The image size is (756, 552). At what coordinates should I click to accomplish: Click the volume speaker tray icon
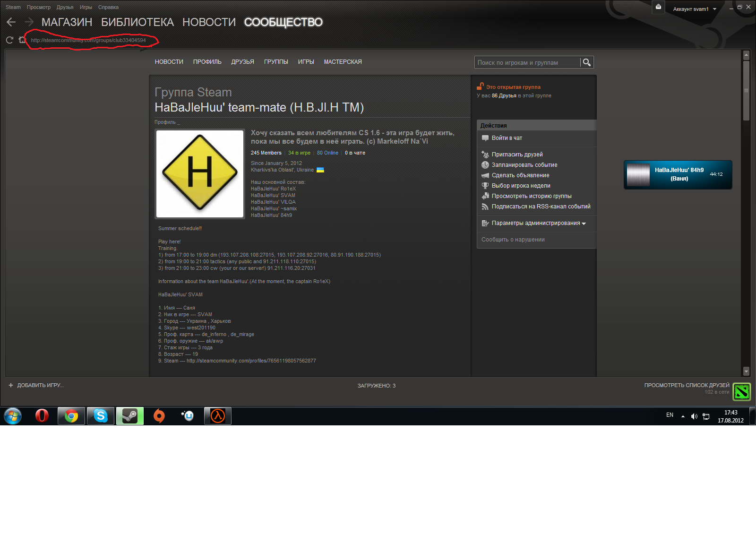tap(694, 416)
